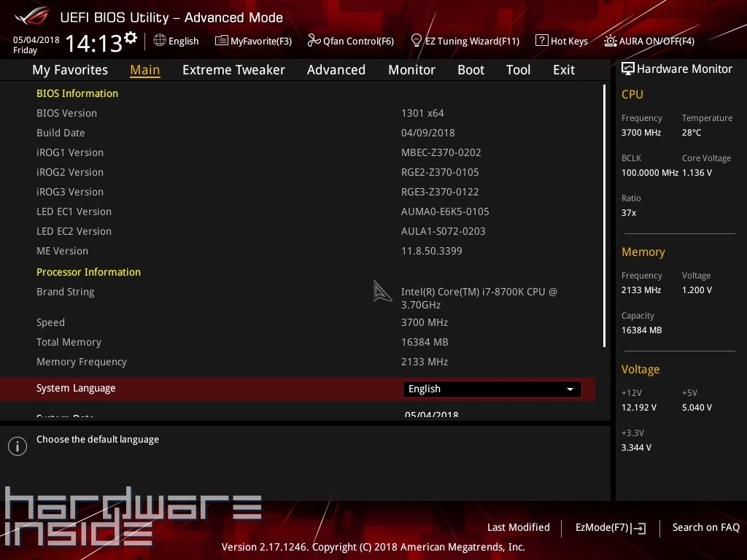Open the My Favorites tab
The image size is (747, 560).
coord(70,70)
